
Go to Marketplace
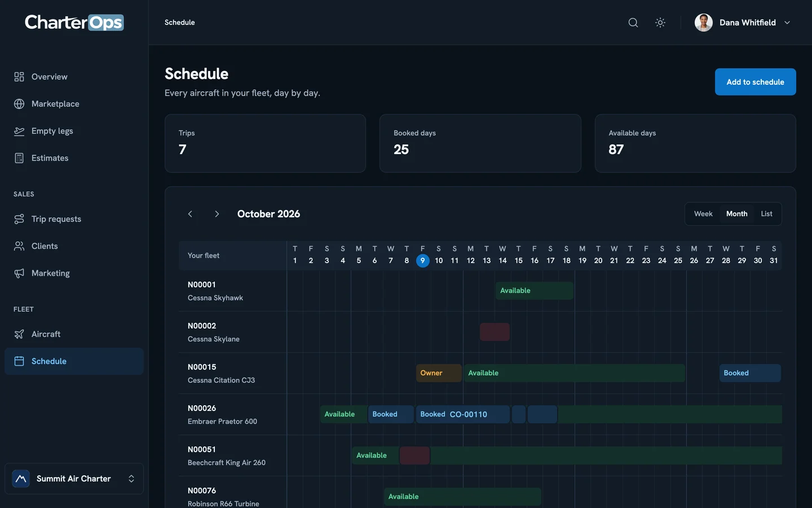point(74,104)
